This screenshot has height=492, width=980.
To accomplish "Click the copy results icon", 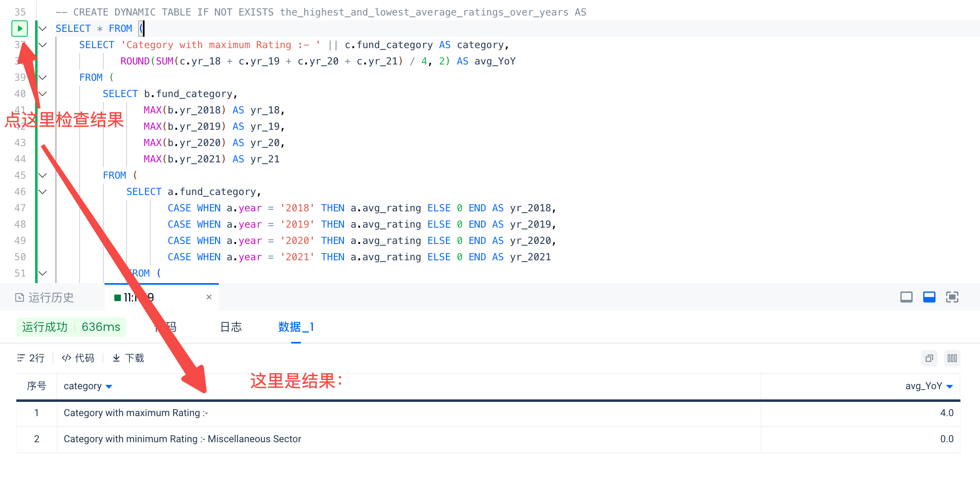I will click(x=929, y=358).
